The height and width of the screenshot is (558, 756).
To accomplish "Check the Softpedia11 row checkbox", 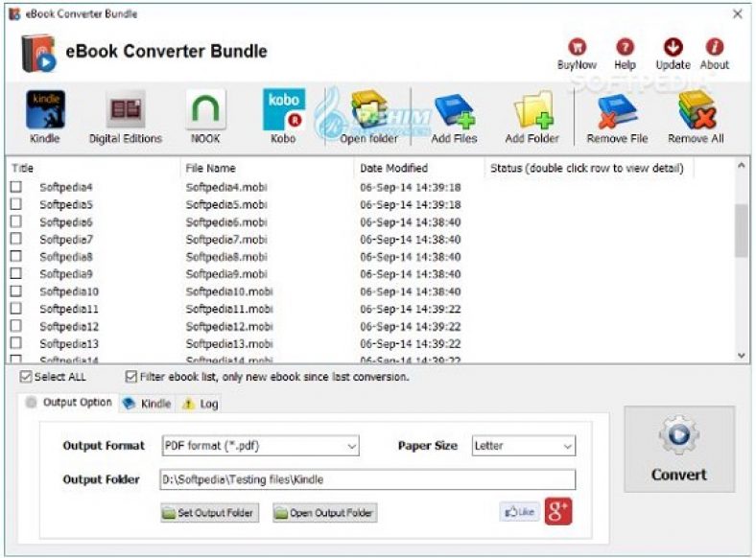I will 16,309.
